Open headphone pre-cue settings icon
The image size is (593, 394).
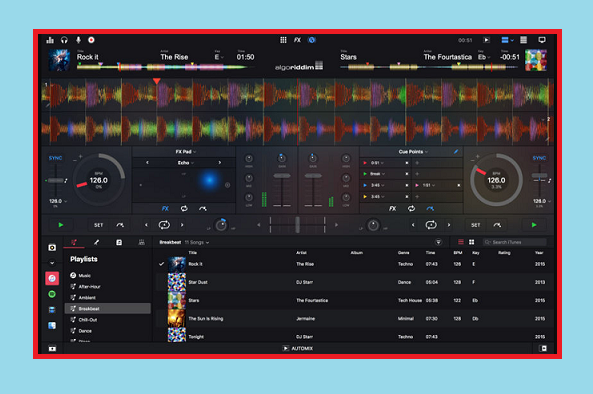tap(64, 40)
